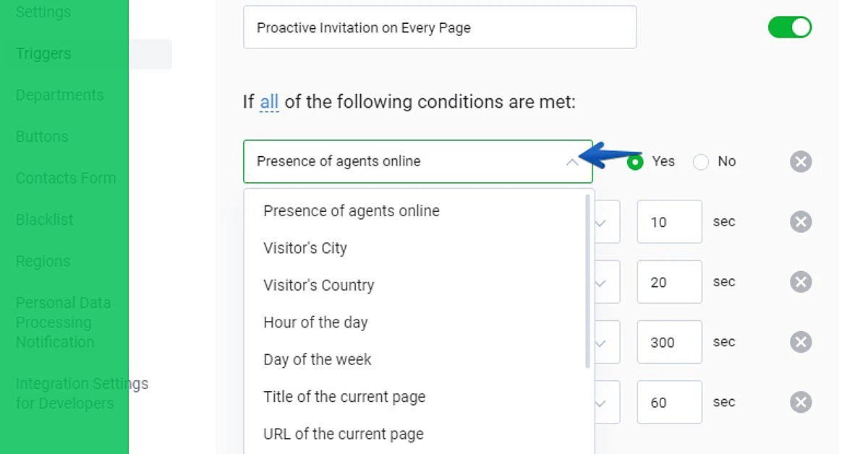
Task: Remove the first condition row
Action: pyautogui.click(x=801, y=161)
